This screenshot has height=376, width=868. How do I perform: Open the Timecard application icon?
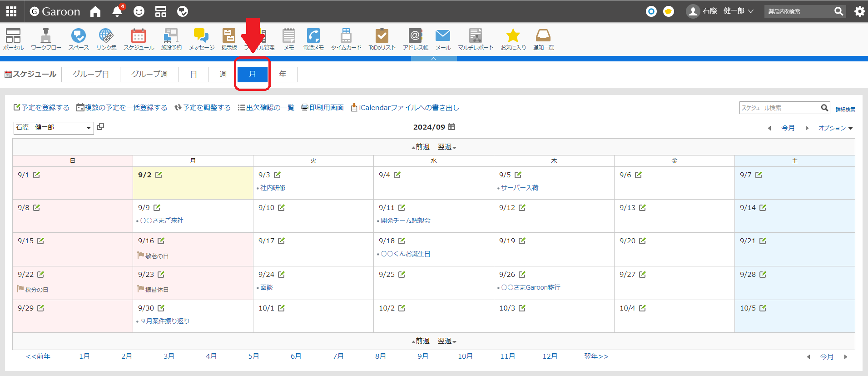[x=346, y=39]
